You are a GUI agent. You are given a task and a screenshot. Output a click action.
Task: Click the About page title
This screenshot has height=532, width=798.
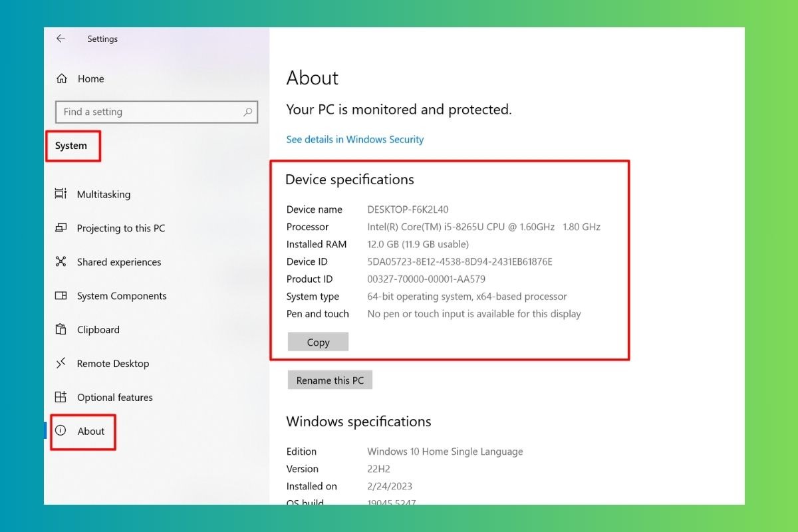[313, 78]
